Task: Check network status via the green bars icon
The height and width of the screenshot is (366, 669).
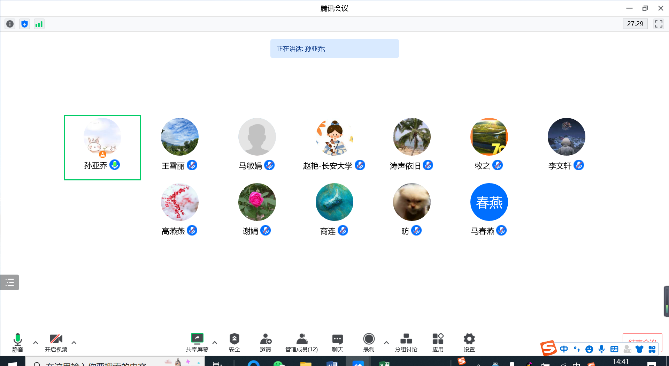Action: (x=39, y=24)
